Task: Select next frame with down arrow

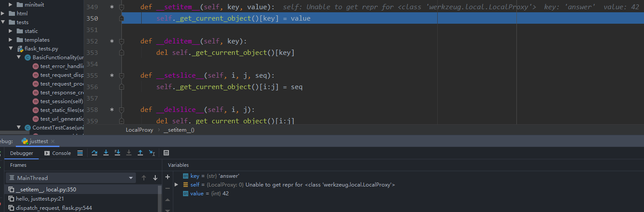Action: 155,178
